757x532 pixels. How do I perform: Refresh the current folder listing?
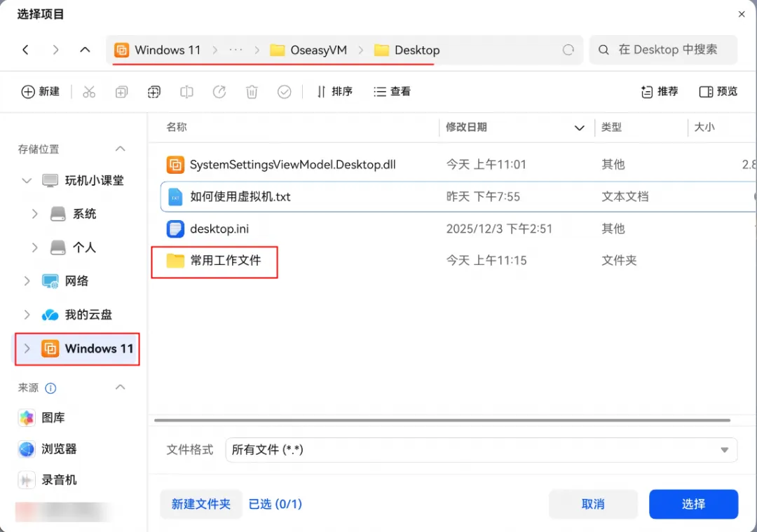click(x=568, y=50)
